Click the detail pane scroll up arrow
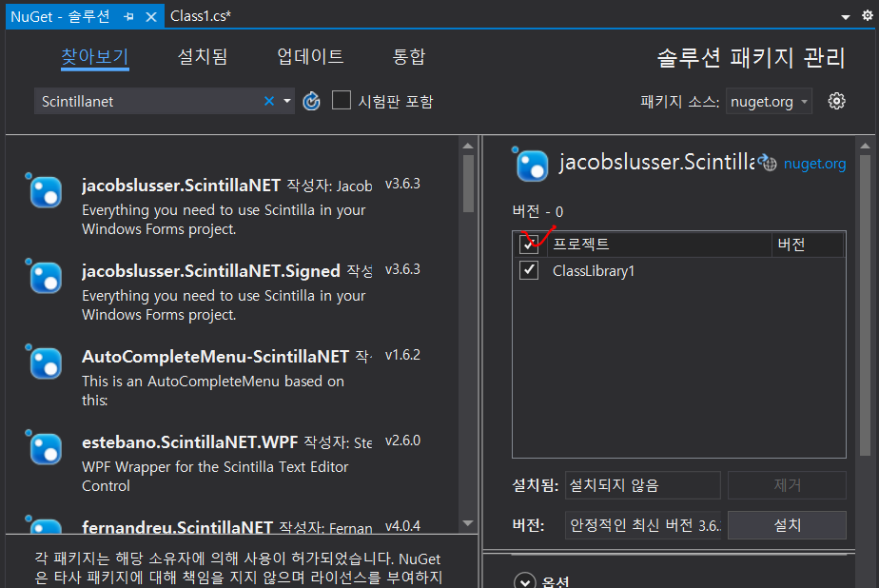This screenshot has width=879, height=588. [865, 146]
